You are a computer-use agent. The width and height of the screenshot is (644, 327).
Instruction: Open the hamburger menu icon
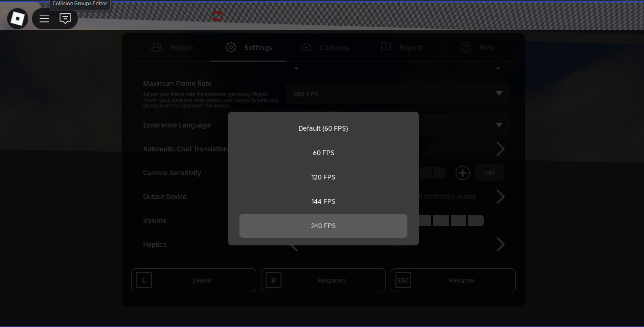(44, 18)
